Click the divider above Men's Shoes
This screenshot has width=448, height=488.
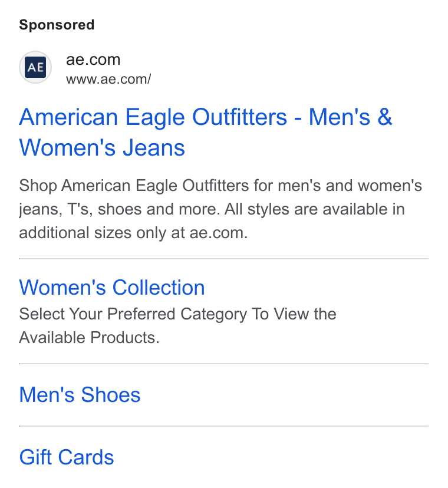point(224,364)
